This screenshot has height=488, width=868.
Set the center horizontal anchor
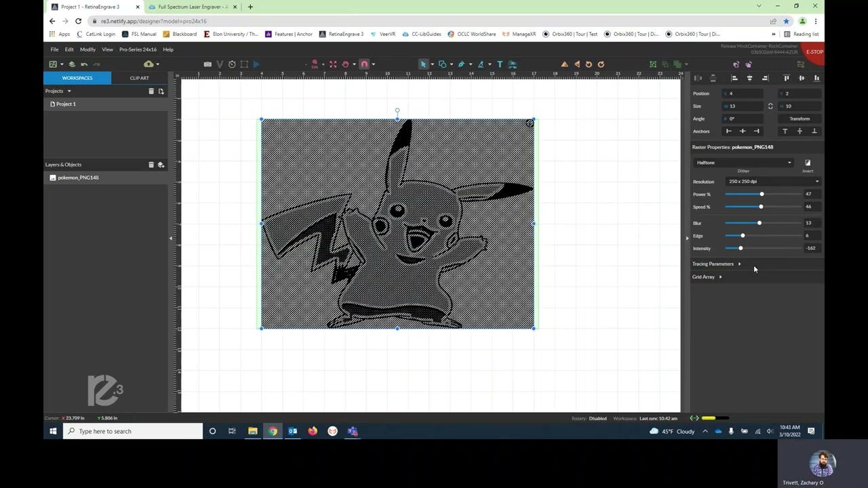(743, 131)
